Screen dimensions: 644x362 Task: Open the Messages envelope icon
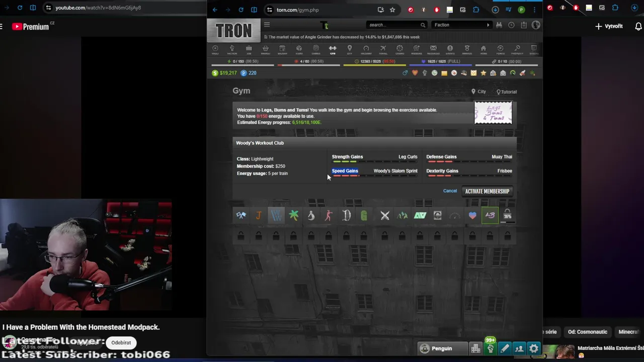tap(433, 49)
